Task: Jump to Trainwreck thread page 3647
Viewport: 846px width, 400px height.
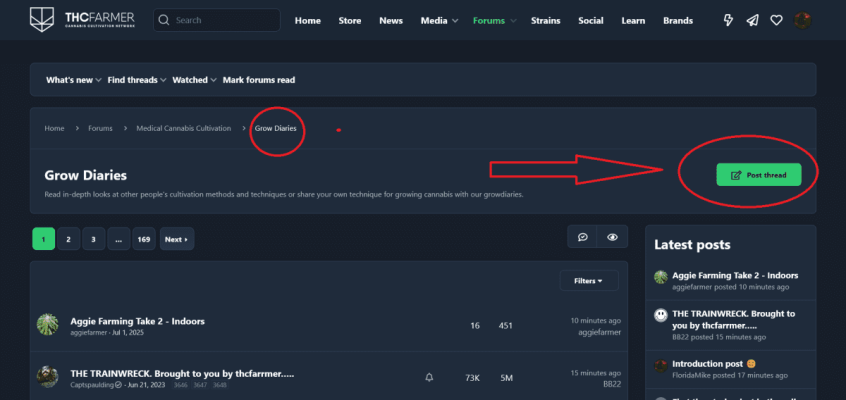Action: pyautogui.click(x=200, y=385)
